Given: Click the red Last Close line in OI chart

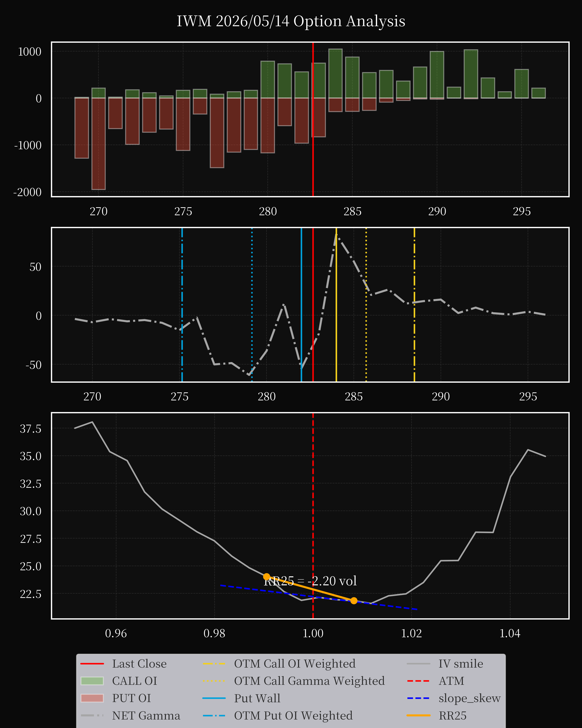Looking at the screenshot, I should [313, 119].
